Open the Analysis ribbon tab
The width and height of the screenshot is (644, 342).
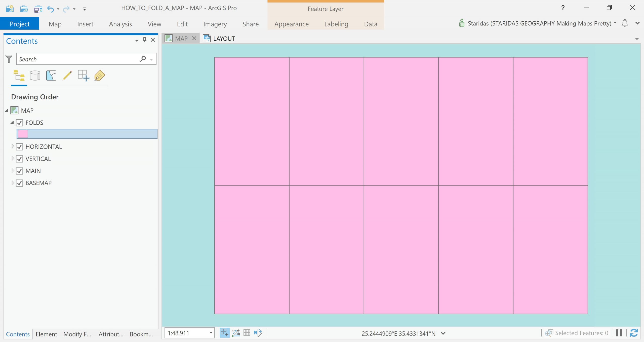pyautogui.click(x=120, y=24)
